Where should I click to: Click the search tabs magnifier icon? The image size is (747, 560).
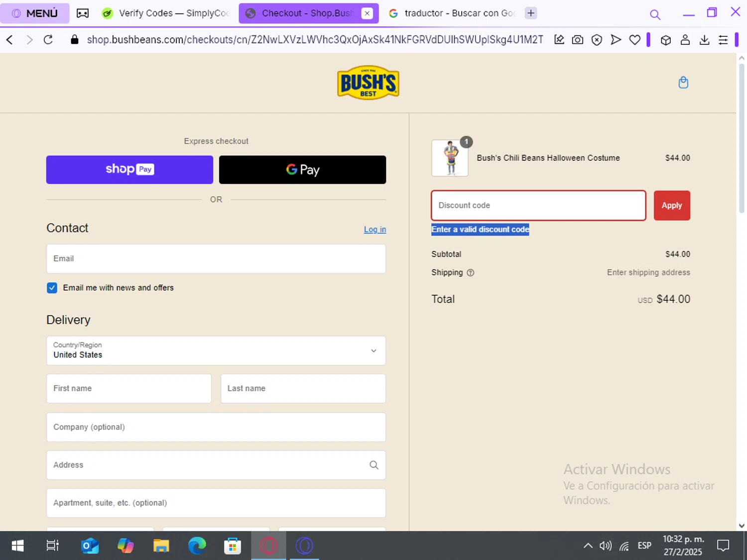pos(655,14)
